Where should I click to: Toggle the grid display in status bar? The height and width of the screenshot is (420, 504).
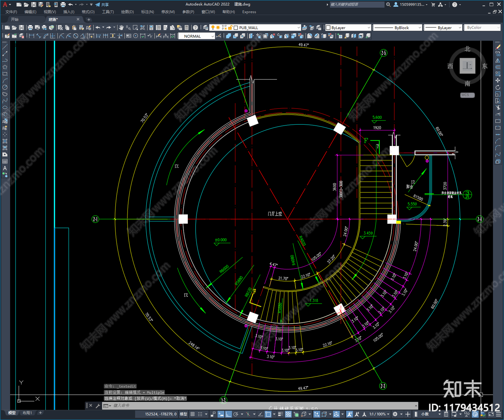(x=192, y=414)
